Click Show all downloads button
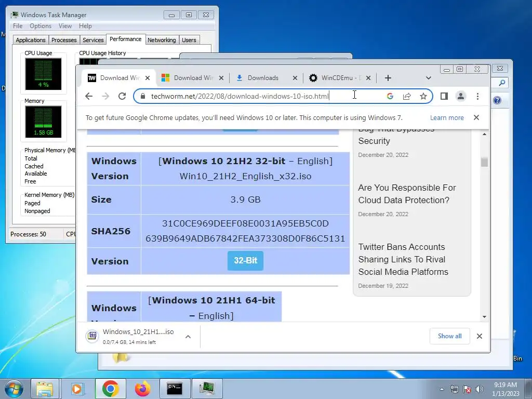The height and width of the screenshot is (399, 532). [449, 336]
